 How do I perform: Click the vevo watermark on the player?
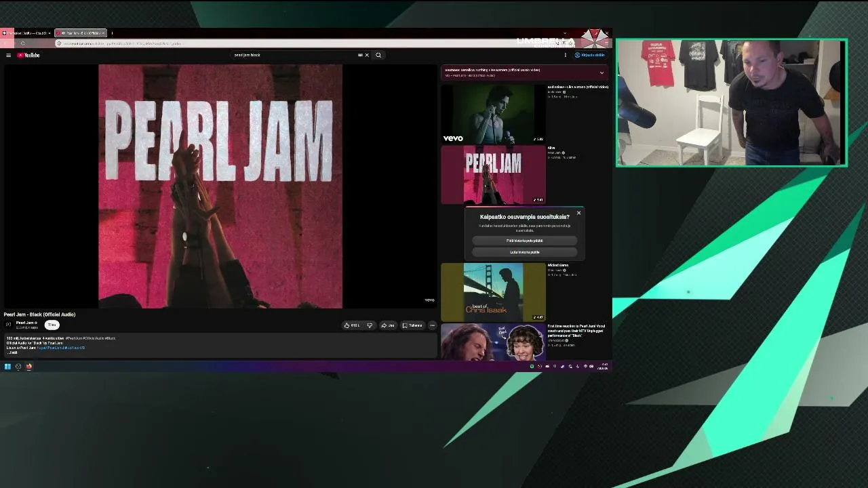point(429,300)
